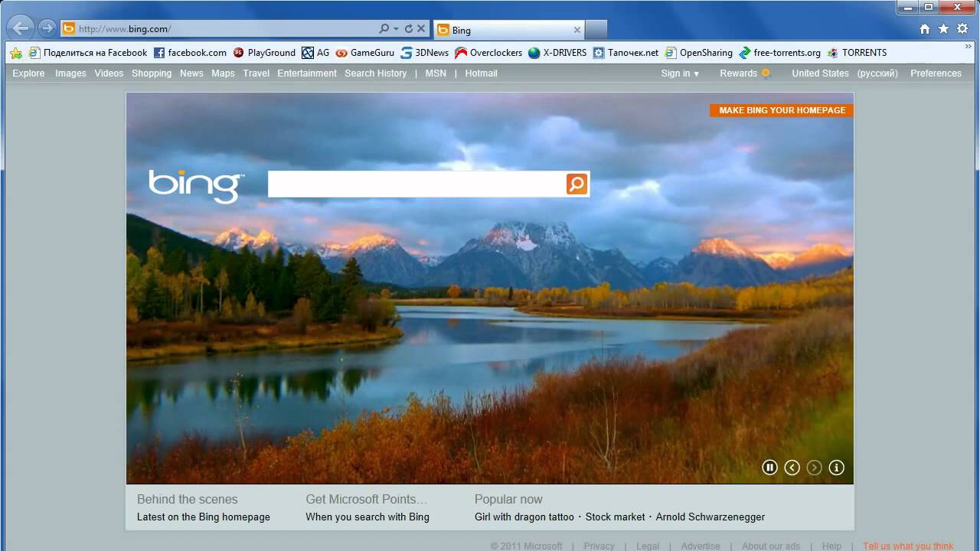This screenshot has height=551, width=980.
Task: Open TORRENTS bookmark
Action: tap(857, 53)
